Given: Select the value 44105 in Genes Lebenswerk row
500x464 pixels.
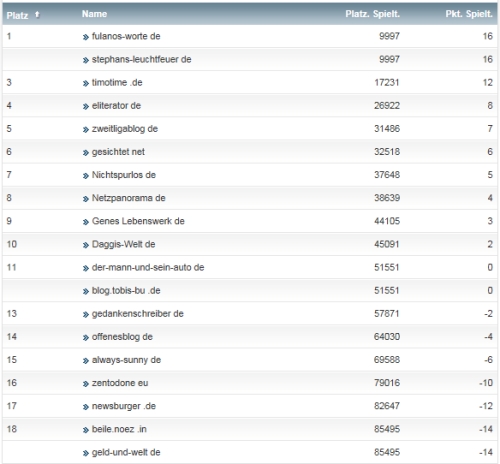Looking at the screenshot, I should point(387,221).
